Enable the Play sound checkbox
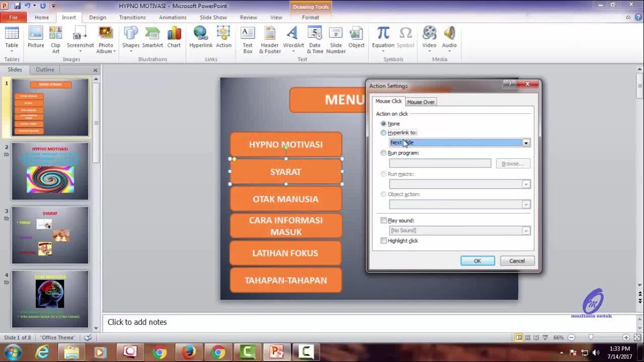Screen dimensions: 644x362 [384, 220]
